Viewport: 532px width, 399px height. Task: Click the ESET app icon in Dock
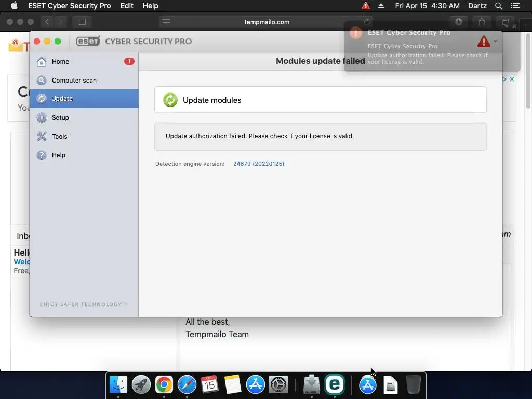click(334, 384)
